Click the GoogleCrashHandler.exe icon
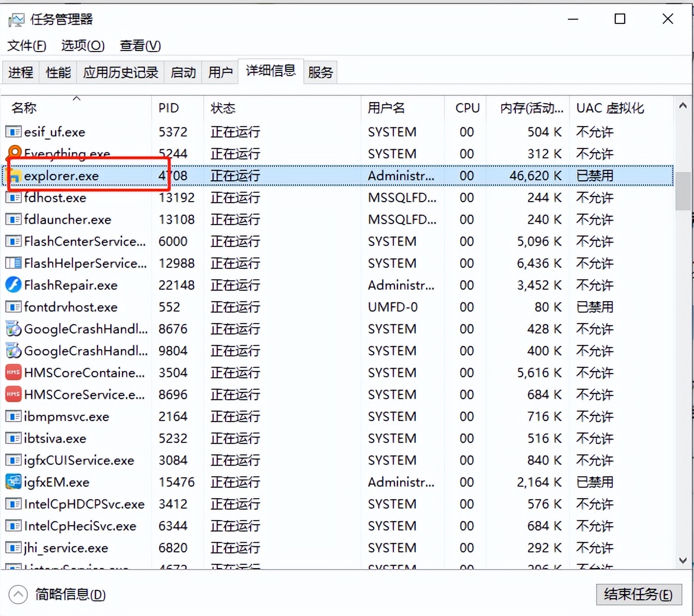The width and height of the screenshot is (694, 616). tap(13, 329)
